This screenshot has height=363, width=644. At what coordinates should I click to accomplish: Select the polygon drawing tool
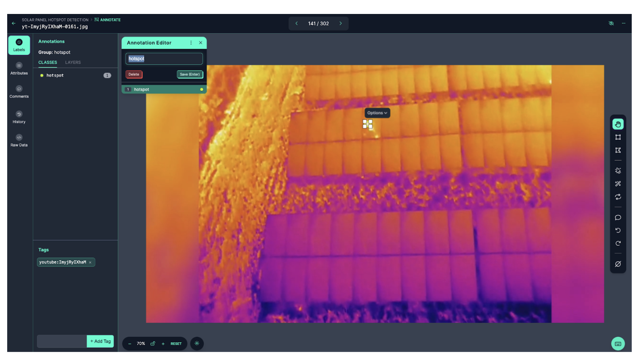click(618, 150)
